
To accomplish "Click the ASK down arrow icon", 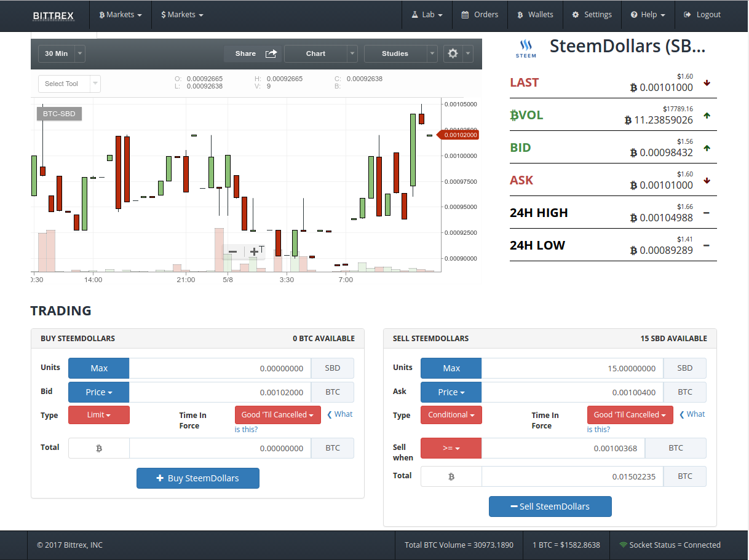I will coord(707,180).
